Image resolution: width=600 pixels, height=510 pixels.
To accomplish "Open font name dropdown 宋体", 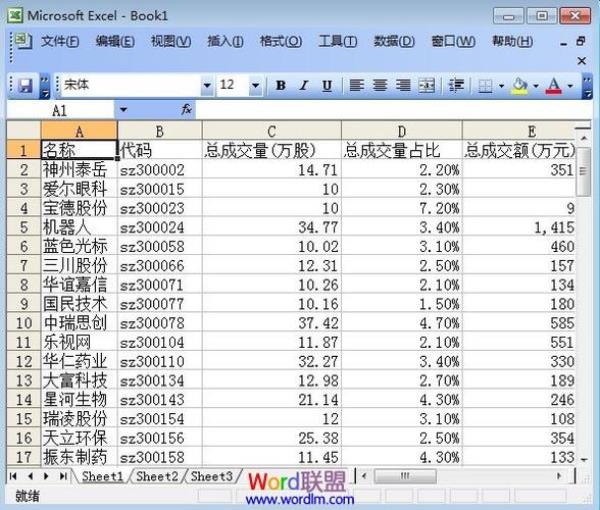I will click(207, 85).
